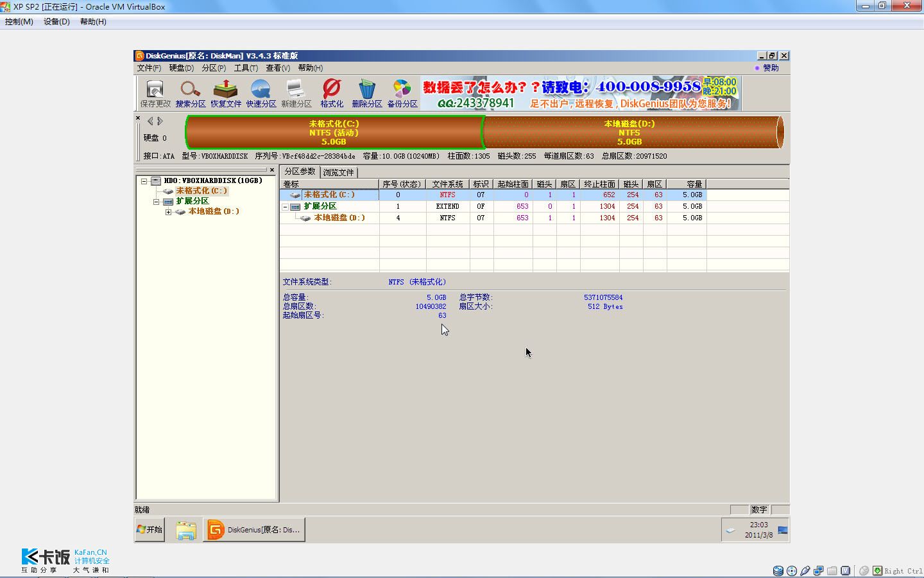Click EXTEND file system cell
This screenshot has width=924, height=578.
click(448, 206)
